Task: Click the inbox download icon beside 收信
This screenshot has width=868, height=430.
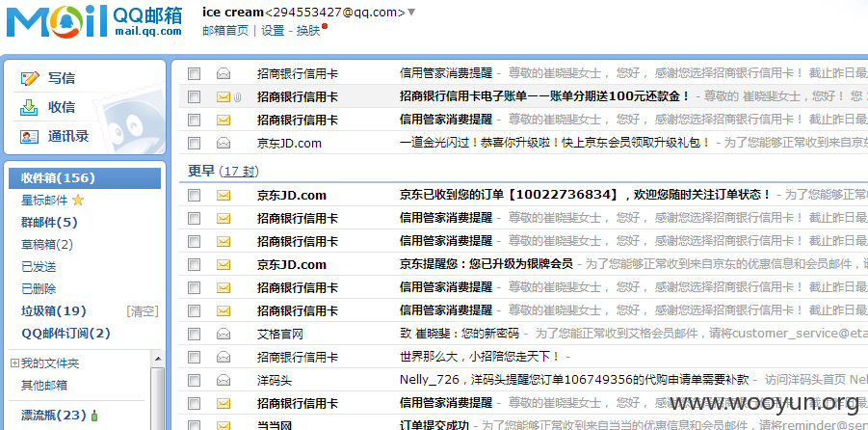Action: click(29, 107)
